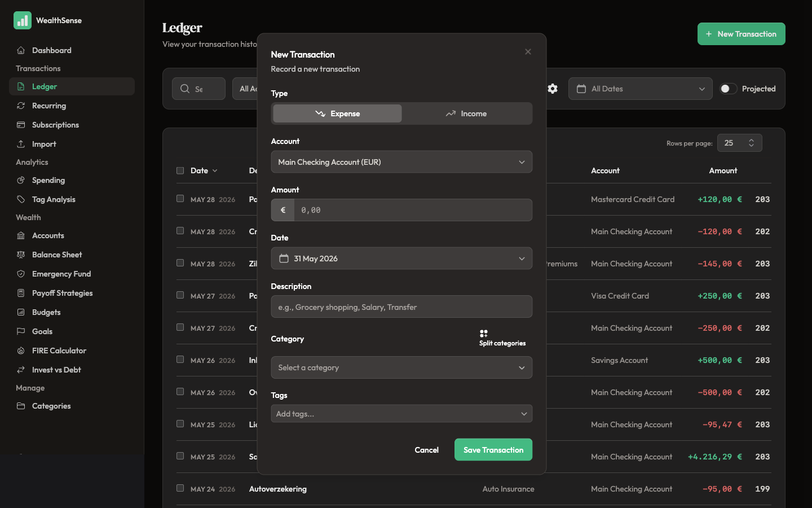Toggle the Projected switch
812x508 pixels.
coord(729,89)
